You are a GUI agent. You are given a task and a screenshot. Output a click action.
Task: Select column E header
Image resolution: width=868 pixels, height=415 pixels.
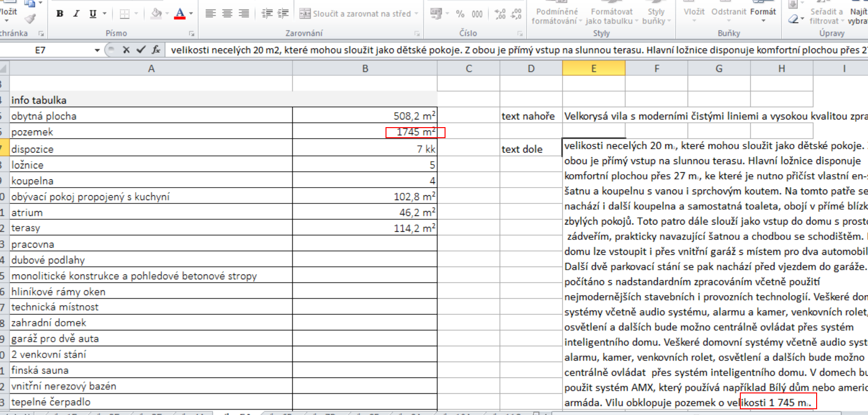(x=594, y=69)
